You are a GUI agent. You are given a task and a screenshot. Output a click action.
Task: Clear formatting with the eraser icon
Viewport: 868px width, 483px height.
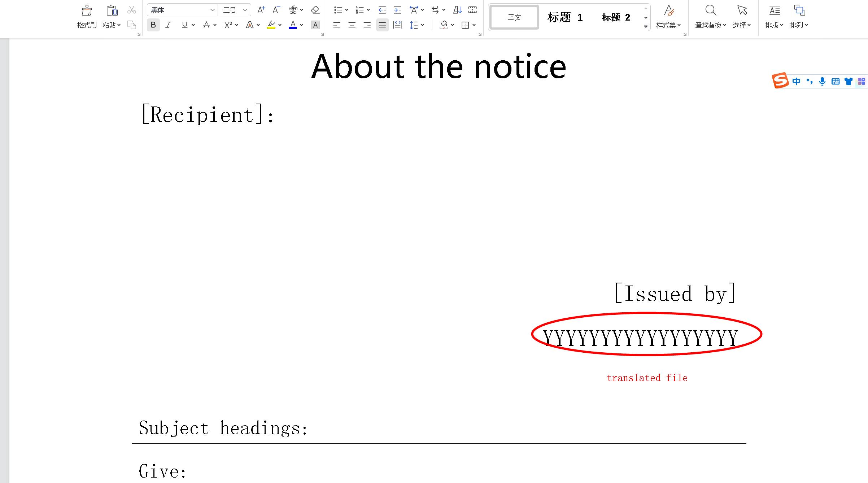(315, 10)
